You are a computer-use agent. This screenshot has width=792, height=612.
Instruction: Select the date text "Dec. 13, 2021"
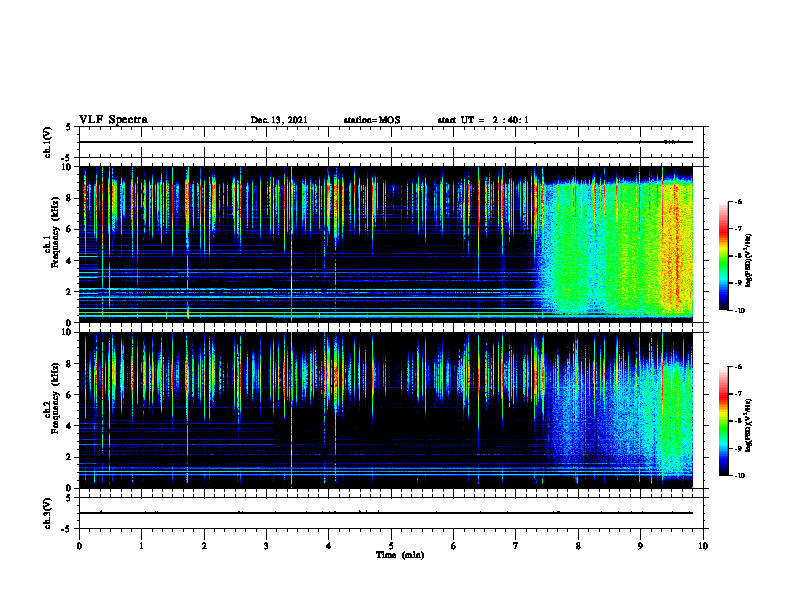point(279,120)
